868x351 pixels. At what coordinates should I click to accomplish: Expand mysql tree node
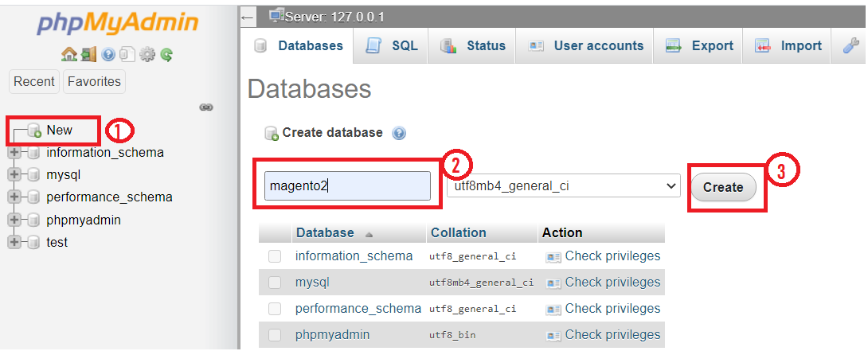(14, 175)
